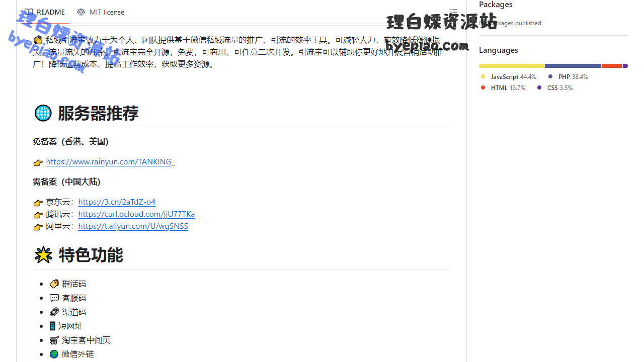The image size is (644, 362).
Task: Click the red HTML segment of language bar
Action: 612,66
